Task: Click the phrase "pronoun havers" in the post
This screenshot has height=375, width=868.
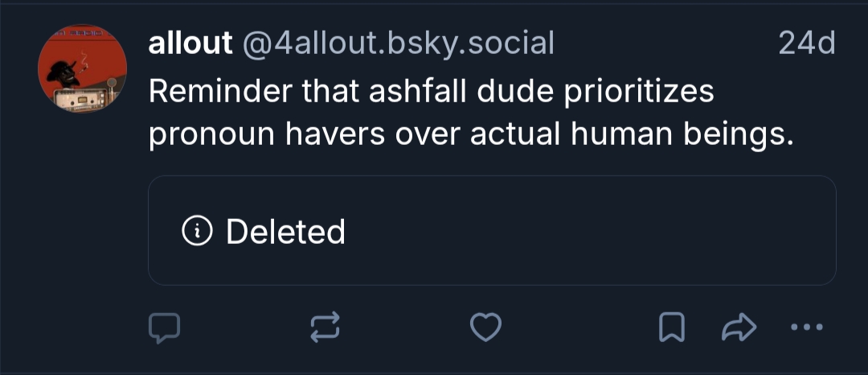Action: point(266,135)
